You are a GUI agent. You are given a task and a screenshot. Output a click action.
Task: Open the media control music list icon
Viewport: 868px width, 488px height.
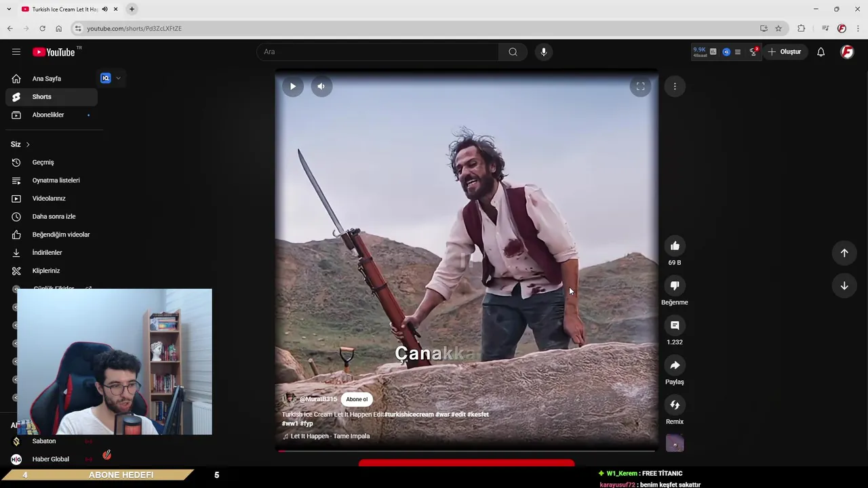click(825, 28)
